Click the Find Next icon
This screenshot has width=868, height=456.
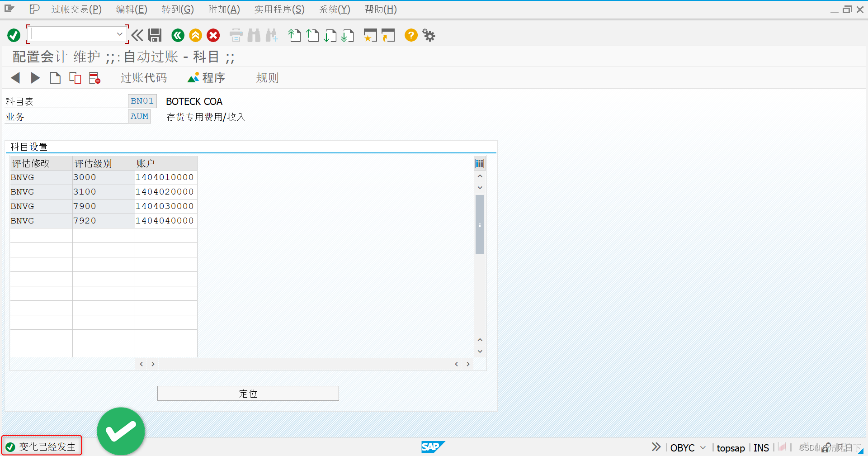point(272,35)
